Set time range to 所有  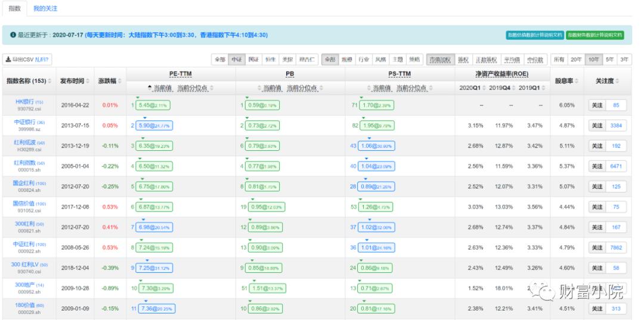pyautogui.click(x=559, y=60)
